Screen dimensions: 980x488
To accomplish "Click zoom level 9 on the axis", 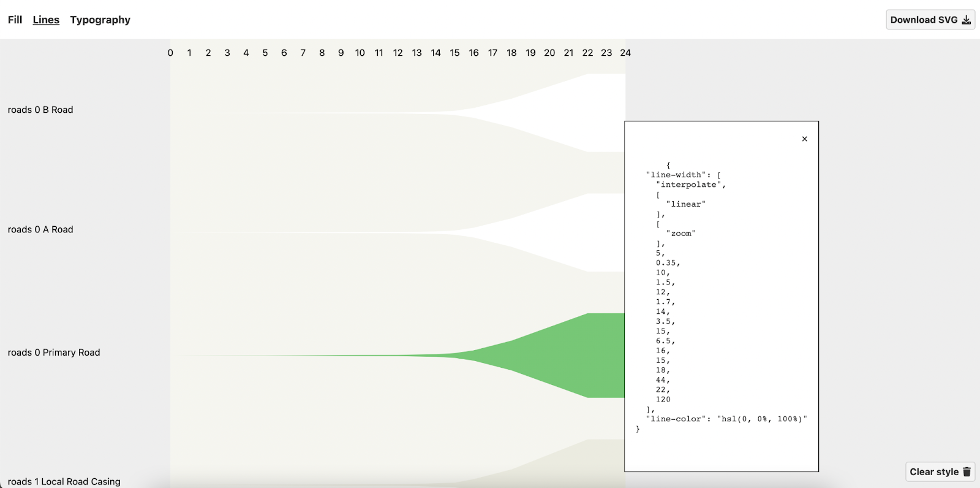I will [341, 53].
